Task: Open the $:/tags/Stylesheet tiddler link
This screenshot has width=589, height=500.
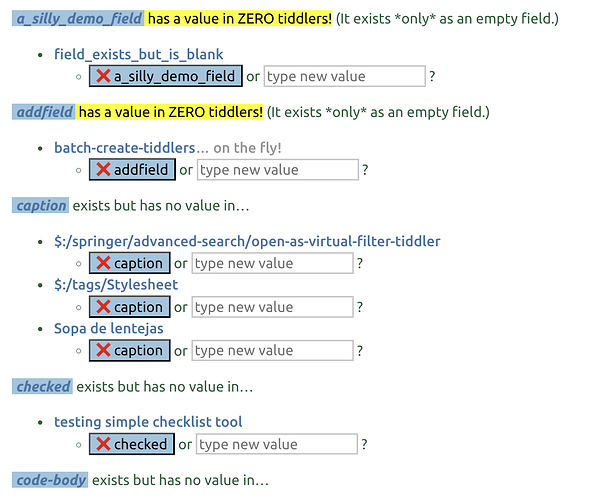Action: click(116, 285)
